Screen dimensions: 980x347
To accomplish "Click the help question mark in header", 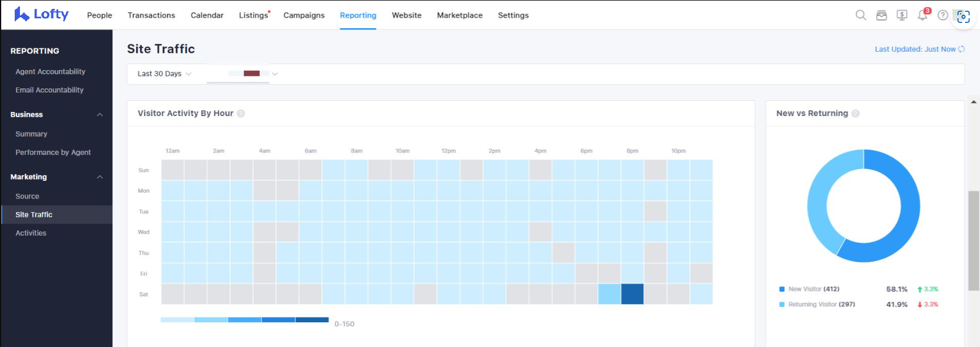I will pyautogui.click(x=943, y=15).
